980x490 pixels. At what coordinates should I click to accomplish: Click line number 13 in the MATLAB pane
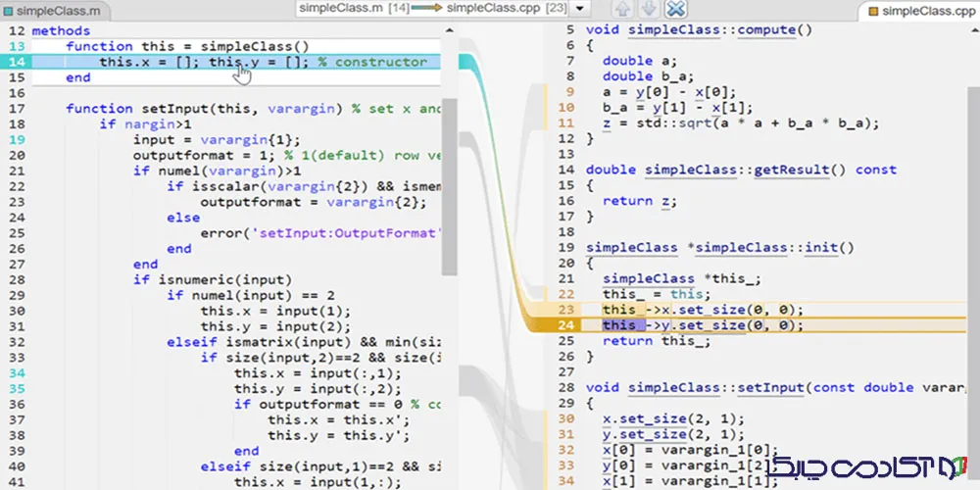(17, 46)
